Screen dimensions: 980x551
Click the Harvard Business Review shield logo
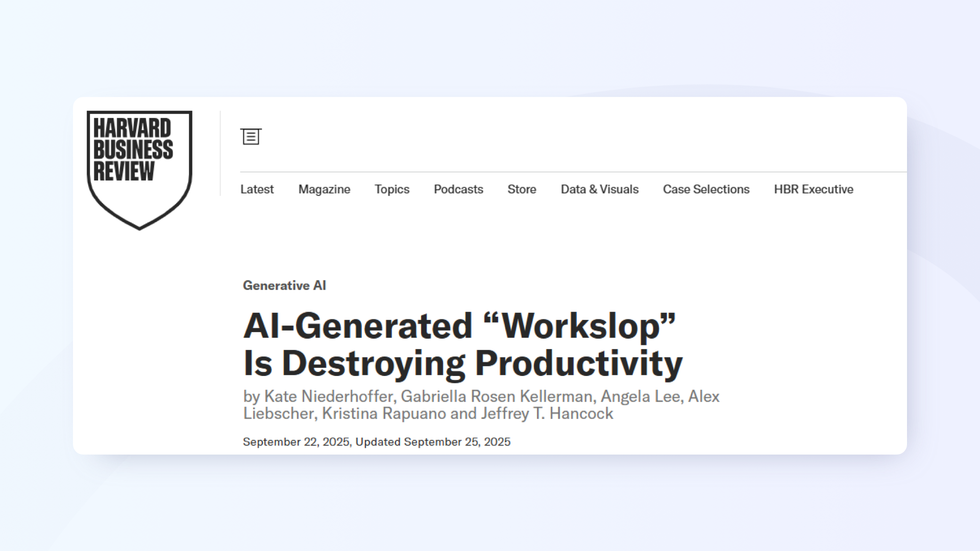(139, 168)
